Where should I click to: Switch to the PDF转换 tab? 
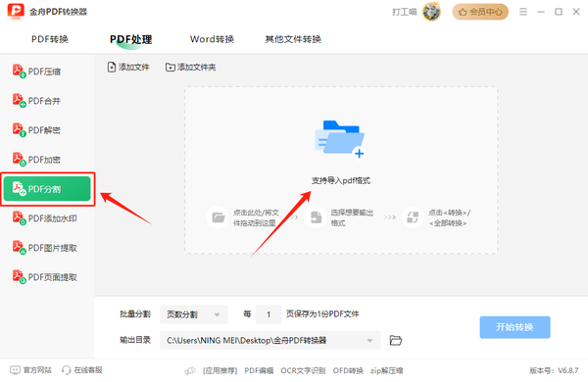[x=50, y=39]
